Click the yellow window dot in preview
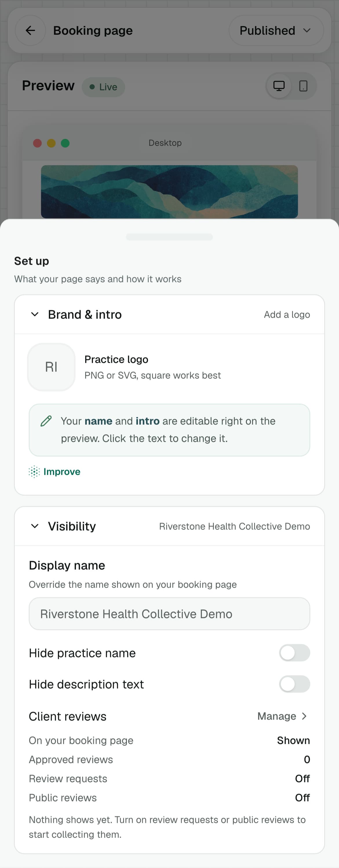The width and height of the screenshot is (339, 868). pos(51,143)
